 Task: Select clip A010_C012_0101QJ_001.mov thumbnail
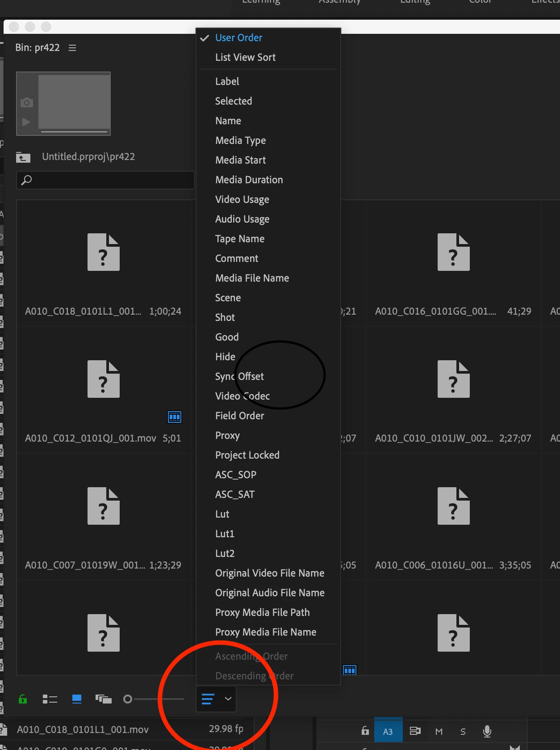coord(104,379)
